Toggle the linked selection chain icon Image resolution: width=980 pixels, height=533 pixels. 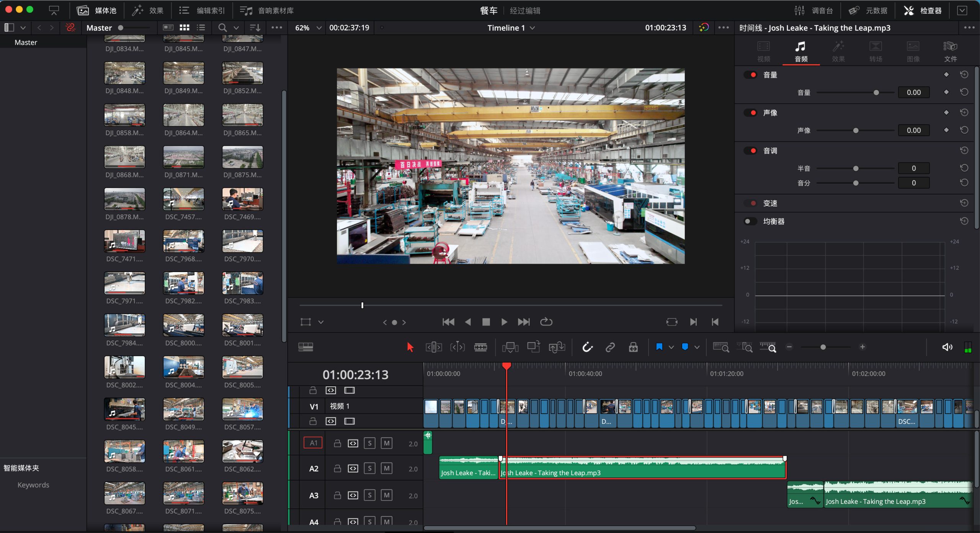coord(610,347)
